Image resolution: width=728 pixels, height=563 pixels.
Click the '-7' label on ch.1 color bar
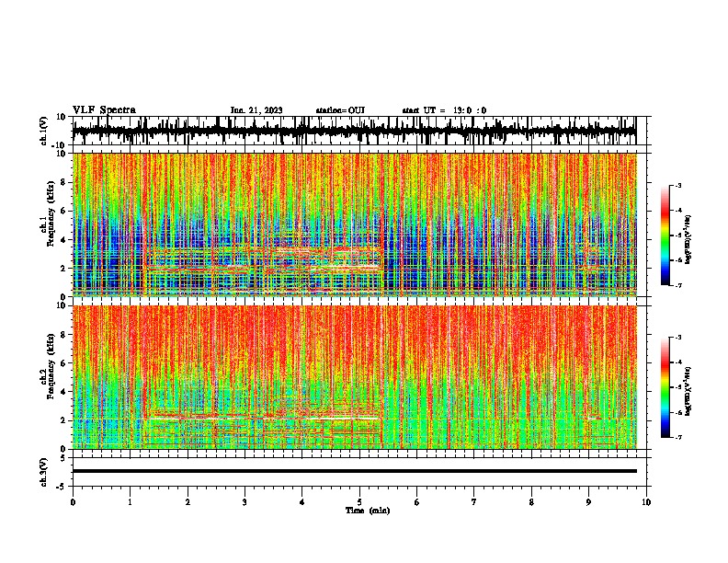click(677, 285)
